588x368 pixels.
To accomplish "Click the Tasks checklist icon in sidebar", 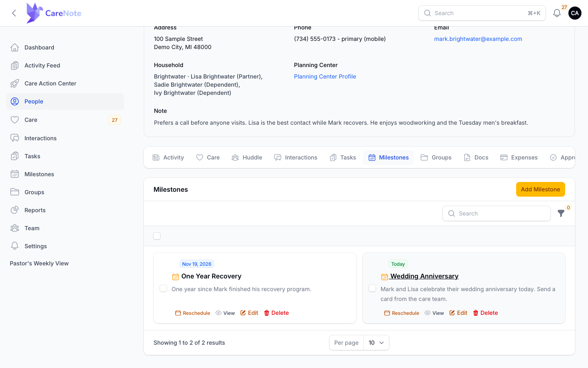I will [15, 156].
